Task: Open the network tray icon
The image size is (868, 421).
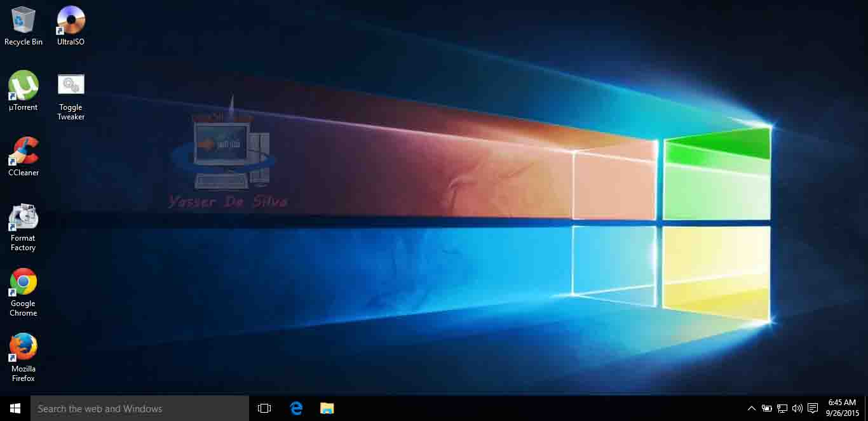Action: [782, 408]
